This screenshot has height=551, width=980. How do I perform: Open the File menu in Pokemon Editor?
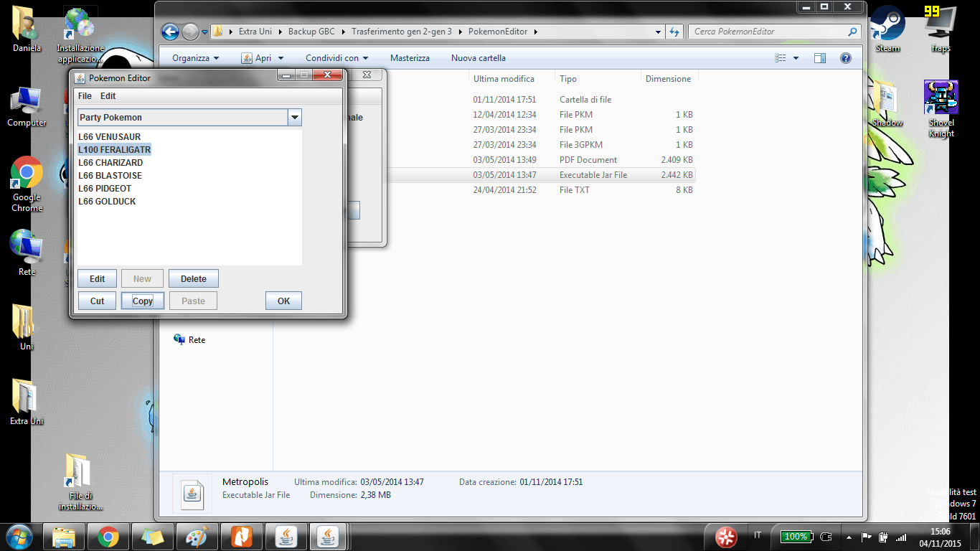[85, 96]
